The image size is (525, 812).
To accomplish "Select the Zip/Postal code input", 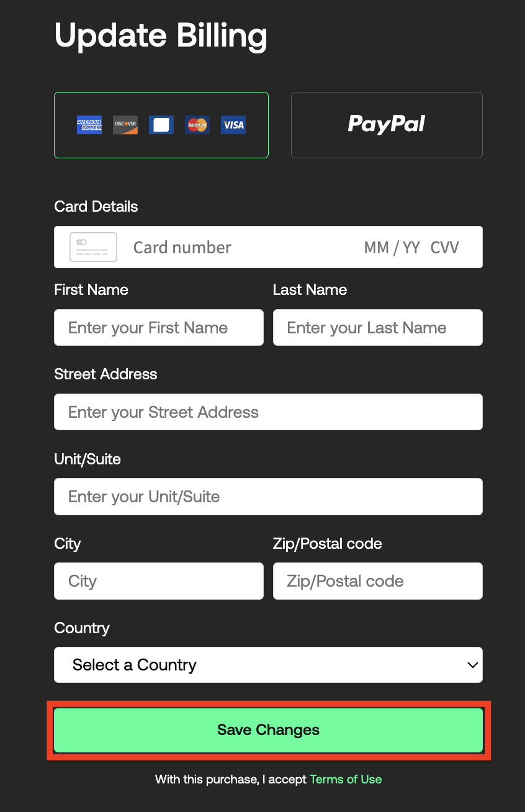I will [x=378, y=581].
